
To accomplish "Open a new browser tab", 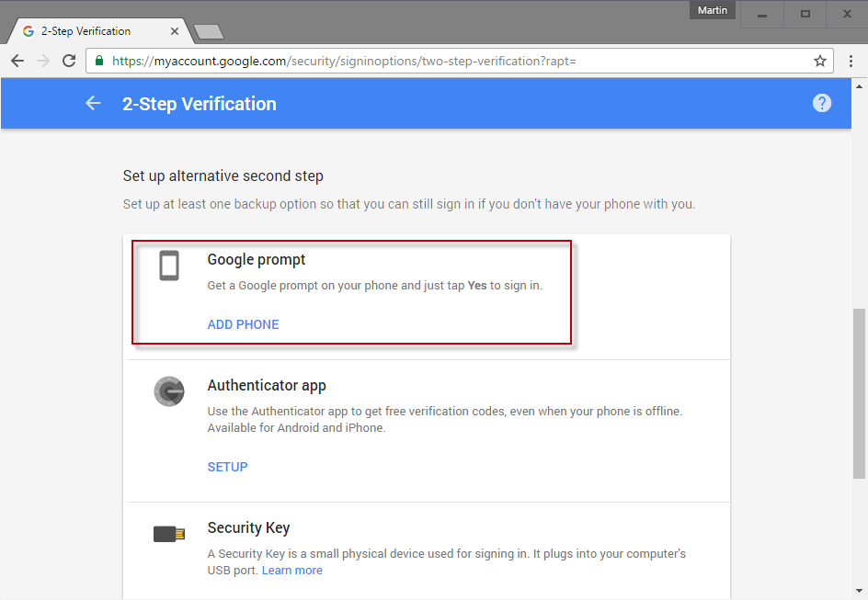I will pos(208,30).
